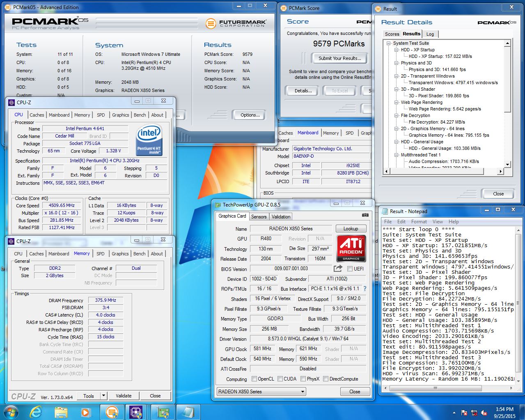
Task: Open Notepad Format menu
Action: tap(419, 221)
